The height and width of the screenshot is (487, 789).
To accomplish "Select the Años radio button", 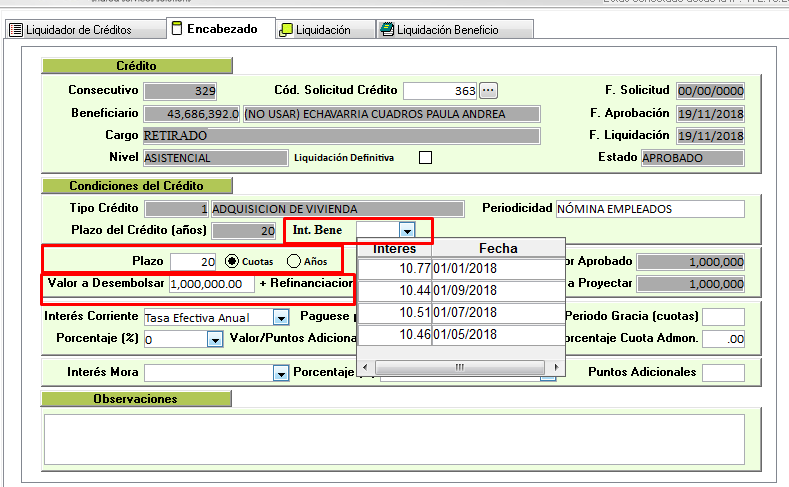I will coord(294,261).
